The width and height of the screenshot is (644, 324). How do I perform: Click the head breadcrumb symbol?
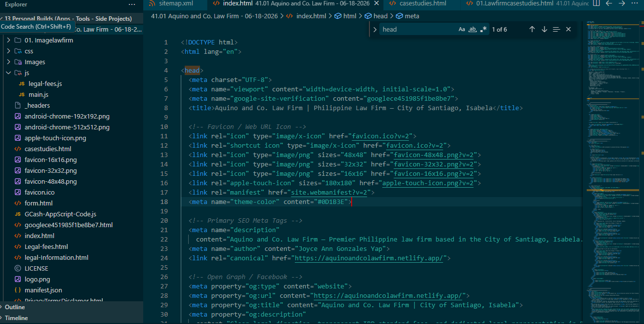[376, 16]
